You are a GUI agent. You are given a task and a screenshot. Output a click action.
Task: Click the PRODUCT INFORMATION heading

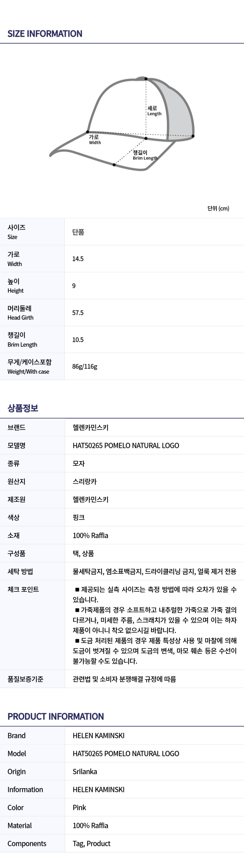click(x=55, y=716)
